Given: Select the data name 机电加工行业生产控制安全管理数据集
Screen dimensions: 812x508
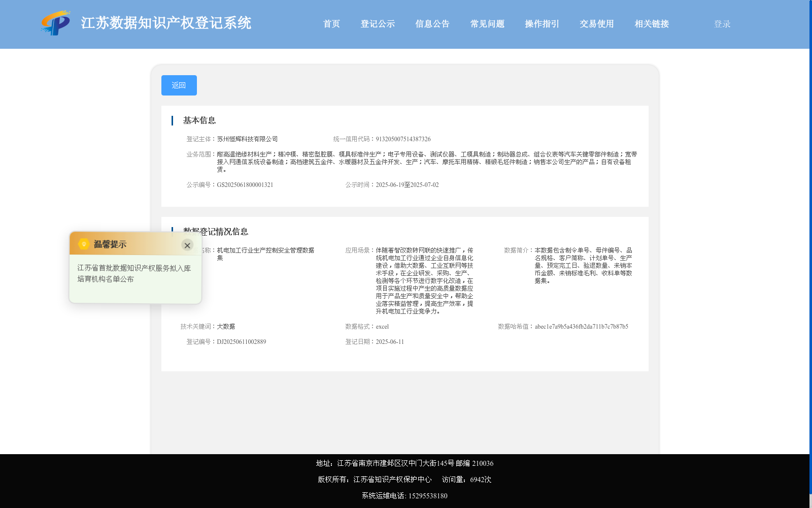Looking at the screenshot, I should pos(265,254).
